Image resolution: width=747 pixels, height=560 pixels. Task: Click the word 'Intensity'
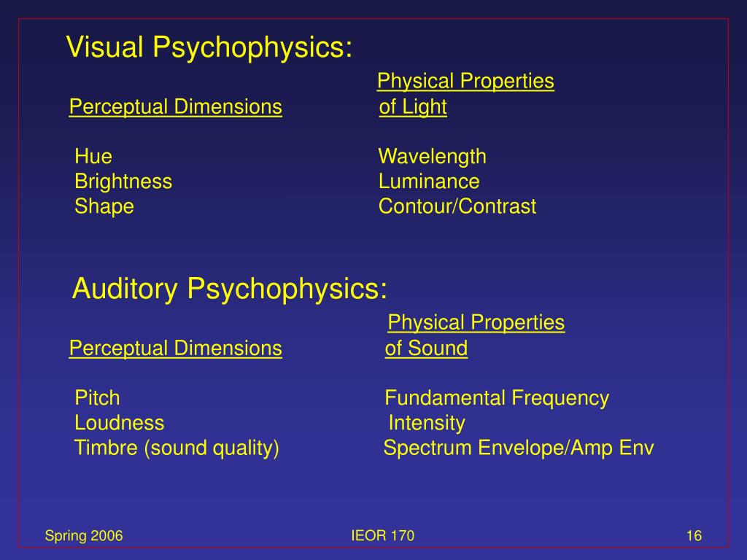pyautogui.click(x=427, y=423)
